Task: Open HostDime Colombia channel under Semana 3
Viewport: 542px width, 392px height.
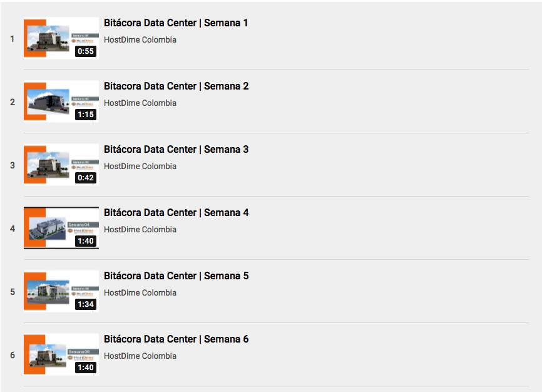Action: tap(140, 167)
